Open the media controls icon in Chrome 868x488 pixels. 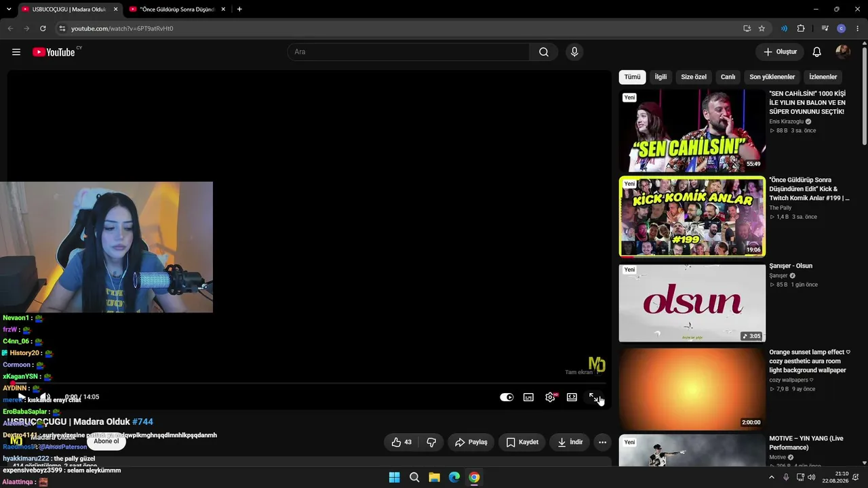click(x=825, y=28)
